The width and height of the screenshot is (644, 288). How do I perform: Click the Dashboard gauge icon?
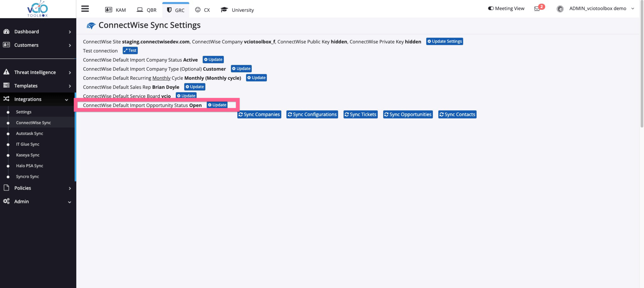coord(6,31)
